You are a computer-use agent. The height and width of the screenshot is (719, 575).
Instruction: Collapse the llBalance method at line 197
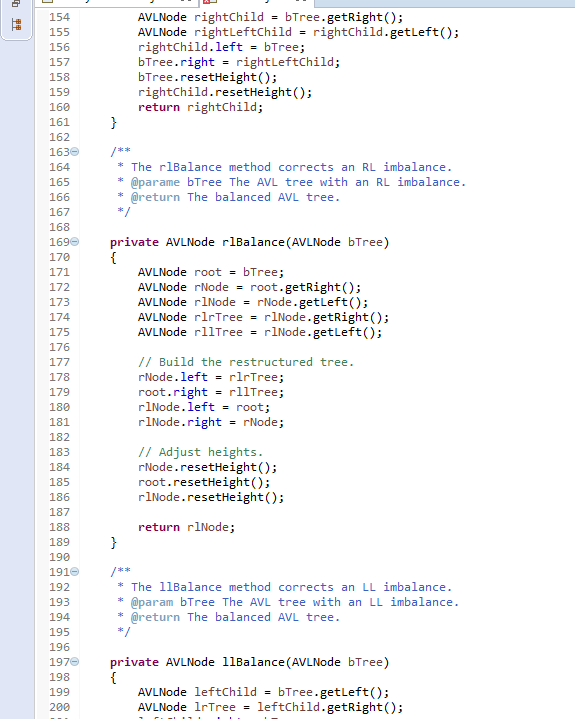tap(75, 662)
